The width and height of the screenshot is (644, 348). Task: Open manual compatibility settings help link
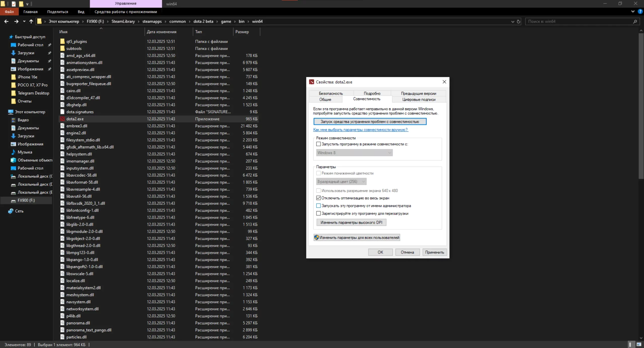(x=360, y=130)
